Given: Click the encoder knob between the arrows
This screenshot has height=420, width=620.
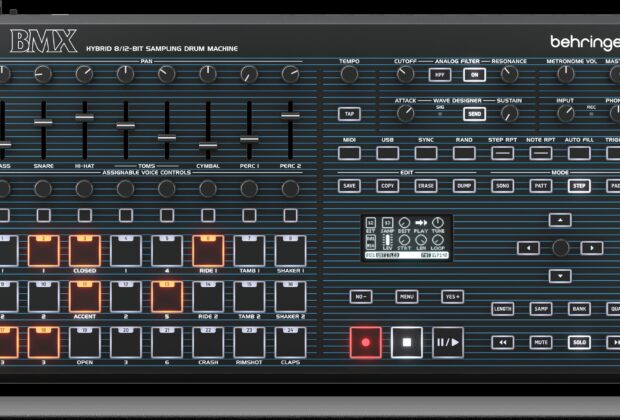Looking at the screenshot, I should (560, 248).
